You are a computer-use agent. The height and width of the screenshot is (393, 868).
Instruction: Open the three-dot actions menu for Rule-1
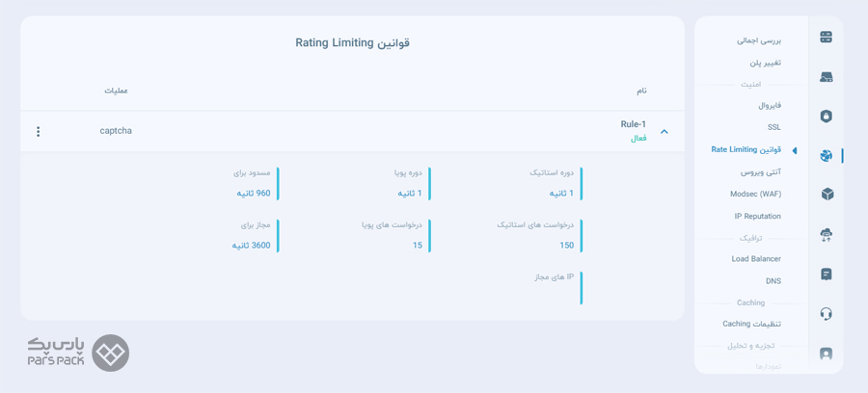click(x=39, y=132)
